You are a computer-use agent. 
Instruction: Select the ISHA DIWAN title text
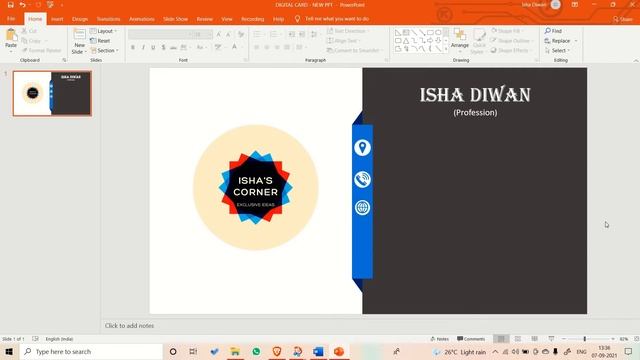[475, 95]
